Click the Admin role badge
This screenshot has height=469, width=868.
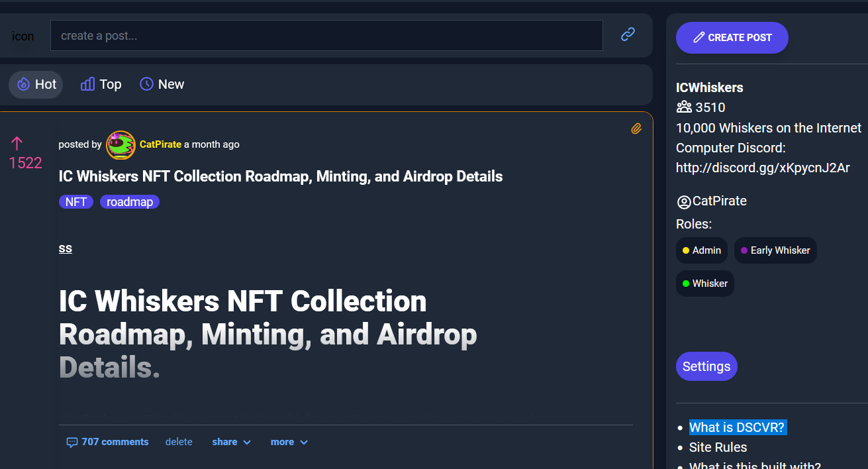tap(702, 250)
